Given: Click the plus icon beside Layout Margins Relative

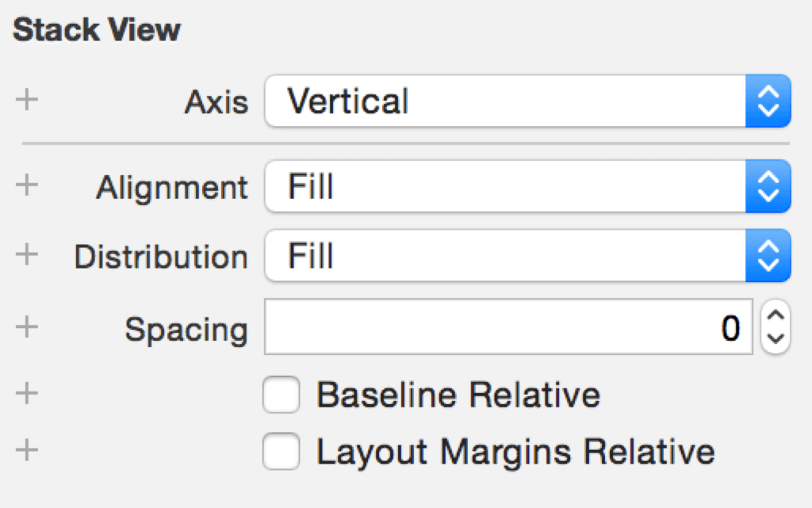Looking at the screenshot, I should (28, 451).
